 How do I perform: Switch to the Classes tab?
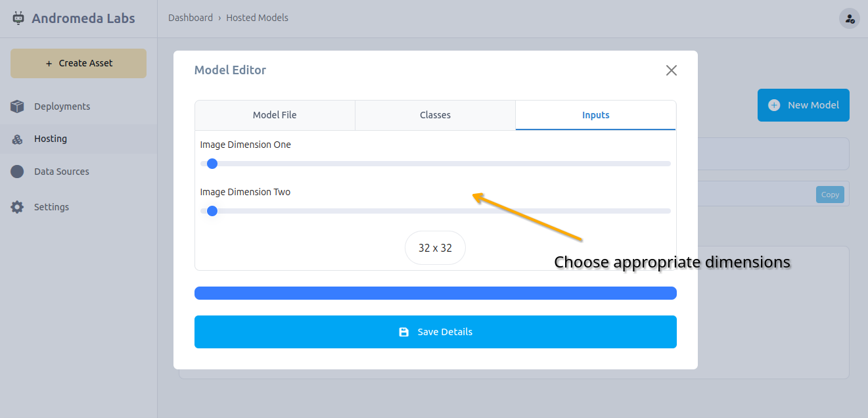point(435,115)
